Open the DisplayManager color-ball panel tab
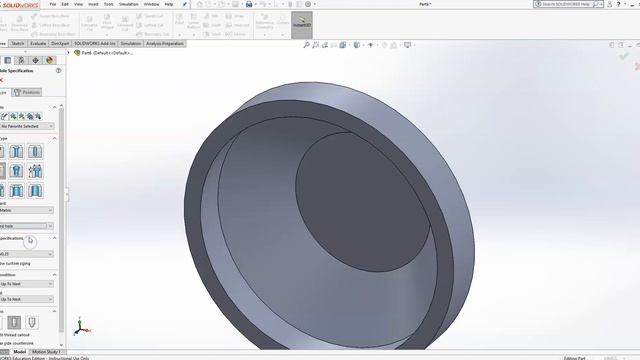This screenshot has width=640, height=360. (x=49, y=60)
